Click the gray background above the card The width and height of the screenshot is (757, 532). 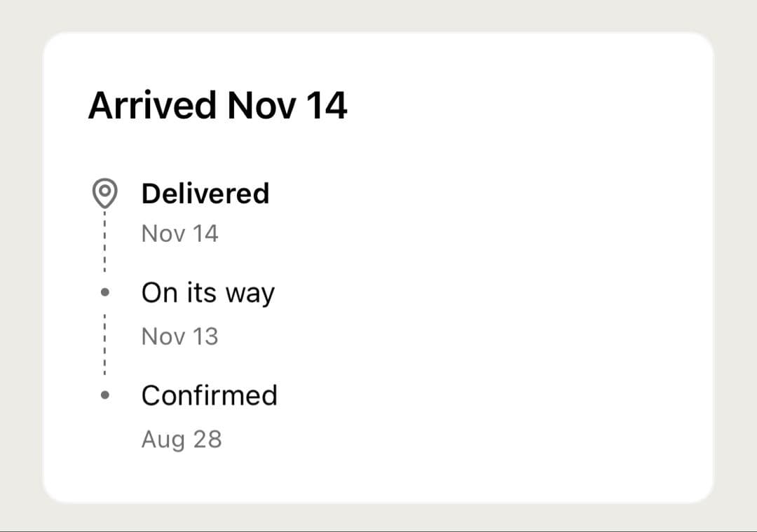(x=378, y=14)
